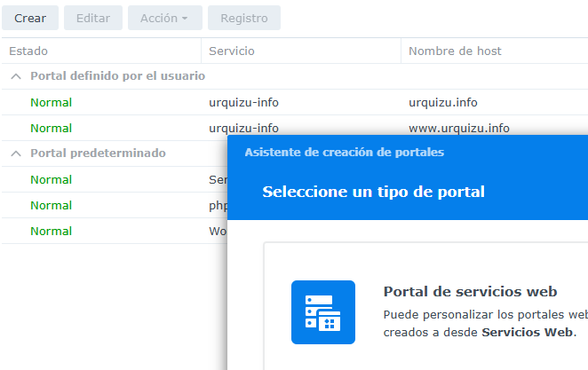Collapse the 'Portal definido por el usuario' group
The image size is (588, 370).
pos(16,76)
